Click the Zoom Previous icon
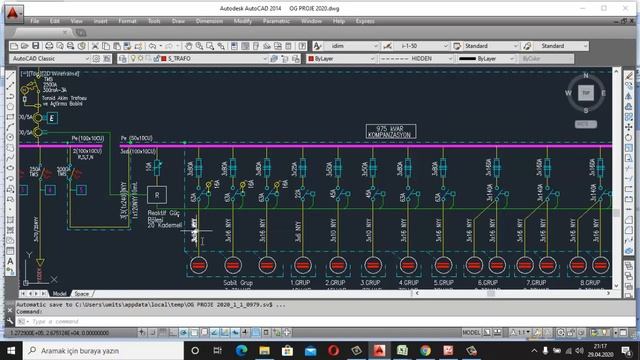Screen dimensions: 640x360 pyautogui.click(x=221, y=46)
